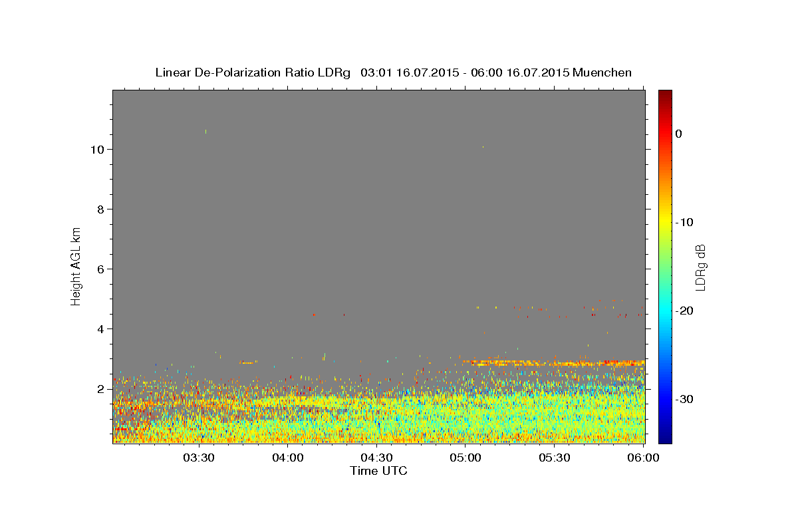
Task: Click the 04:30 time tick label
Action: pyautogui.click(x=377, y=458)
